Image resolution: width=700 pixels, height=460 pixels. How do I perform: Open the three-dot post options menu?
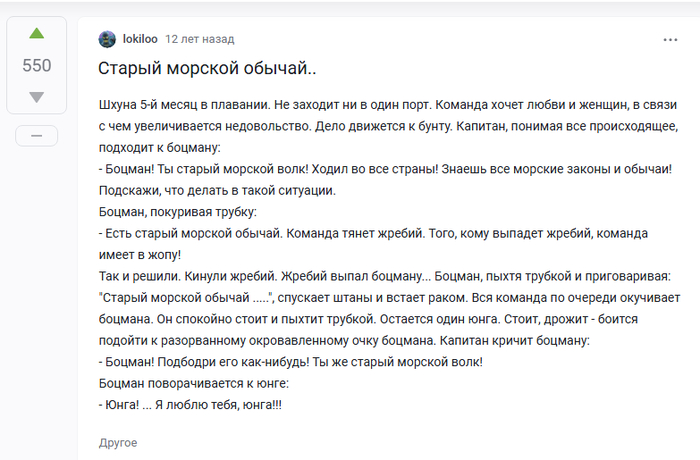pyautogui.click(x=670, y=40)
